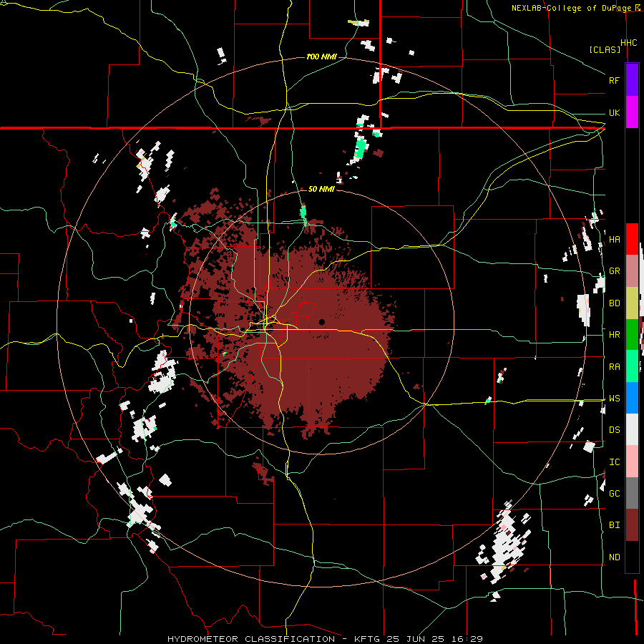The height and width of the screenshot is (644, 644).
Task: Click the 'GR' legend label text
Action: [x=614, y=271]
